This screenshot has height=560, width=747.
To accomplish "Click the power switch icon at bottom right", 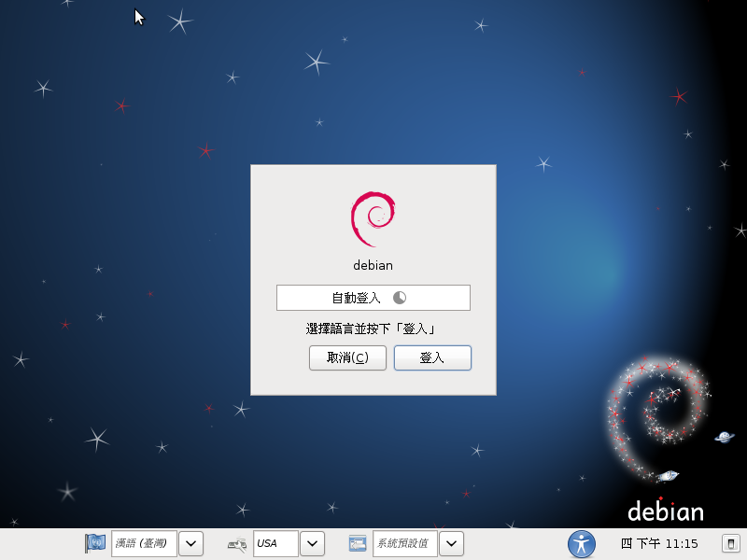I will click(729, 543).
